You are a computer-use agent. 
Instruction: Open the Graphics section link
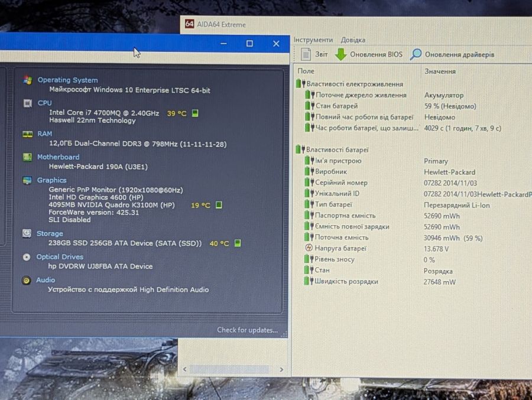(51, 180)
